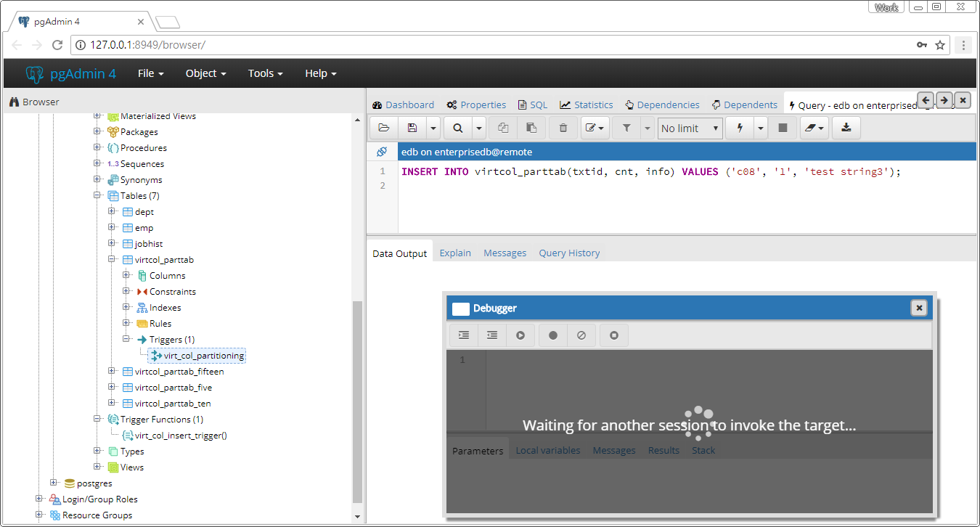Open the Help menu

[320, 73]
